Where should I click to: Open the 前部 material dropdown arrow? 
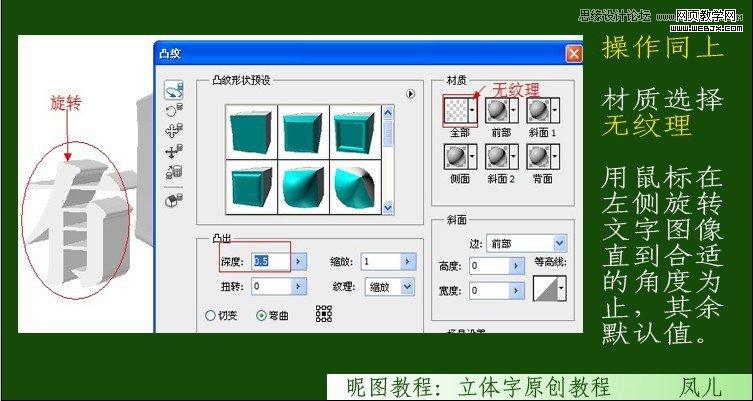(x=513, y=110)
